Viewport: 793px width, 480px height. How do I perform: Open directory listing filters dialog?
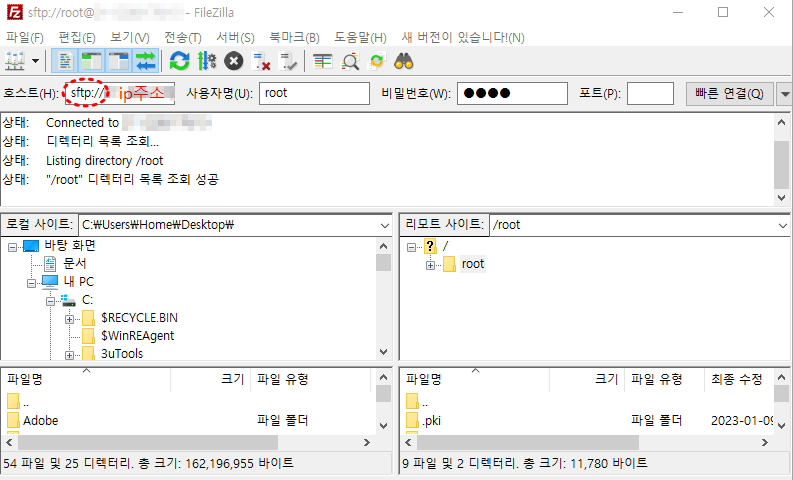322,62
